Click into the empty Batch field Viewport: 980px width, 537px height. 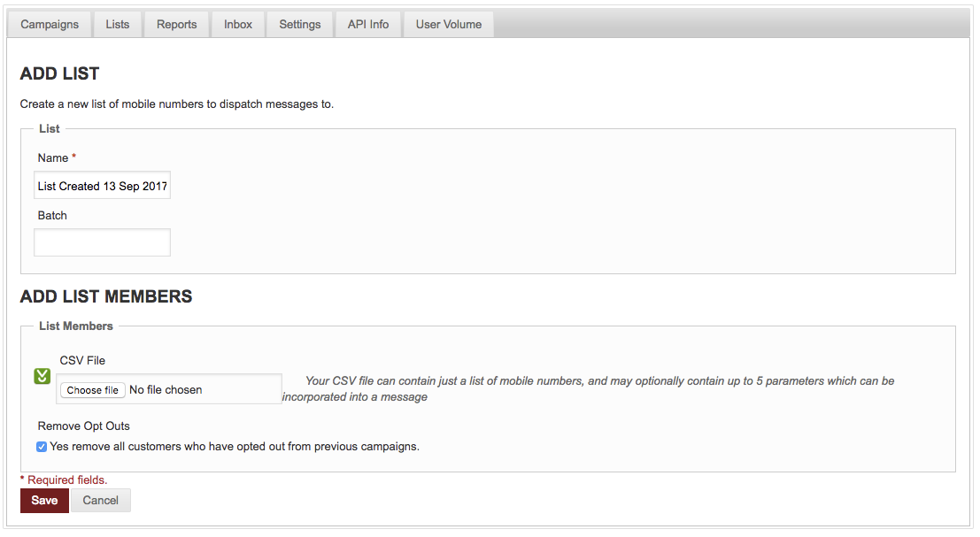click(102, 242)
